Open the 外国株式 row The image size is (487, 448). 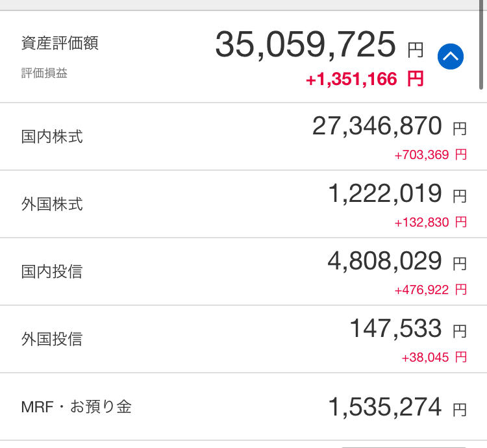click(243, 204)
